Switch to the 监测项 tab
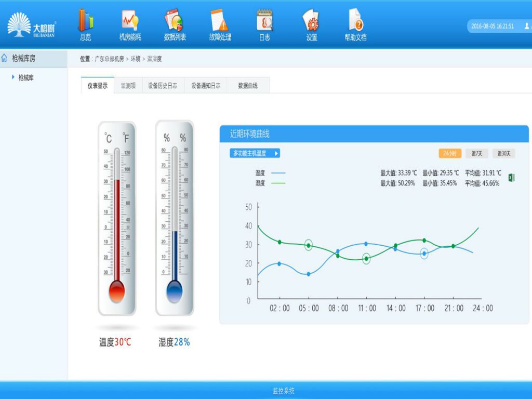Screen dimensions: 532x399 (128, 86)
